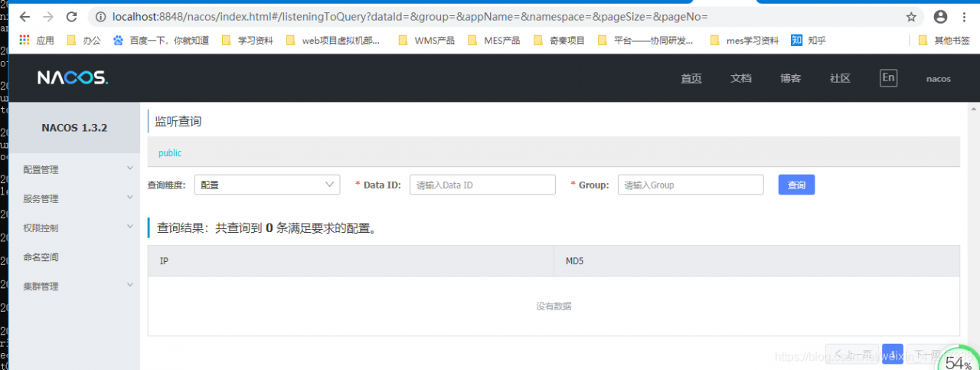Open 其他书签 bookmarks folder
The height and width of the screenshot is (370, 980).
click(945, 41)
